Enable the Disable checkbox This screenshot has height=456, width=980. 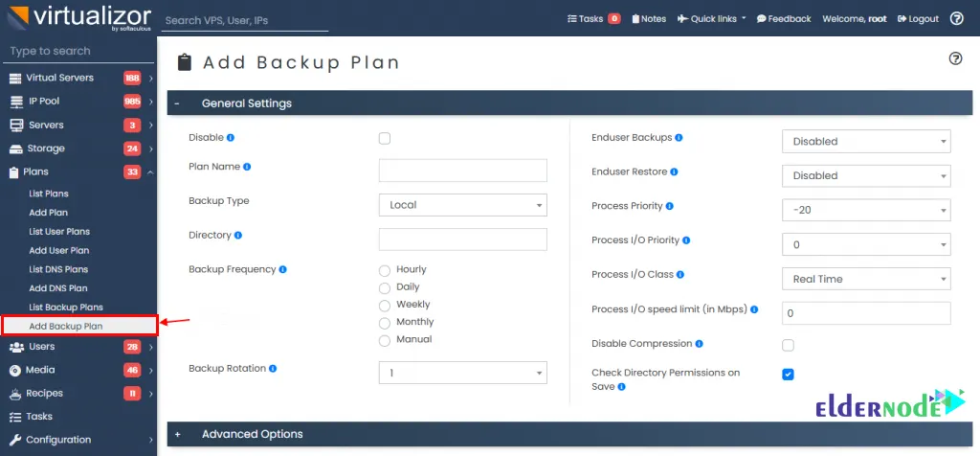[385, 138]
